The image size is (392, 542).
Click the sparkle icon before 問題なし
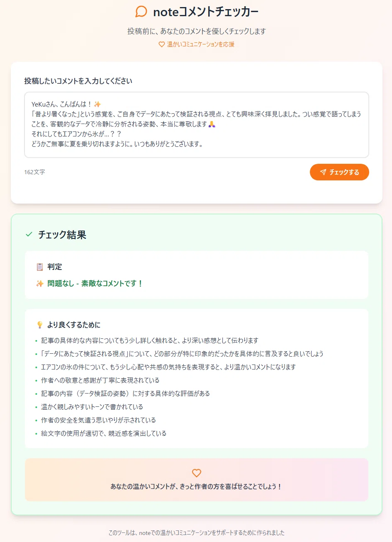pyautogui.click(x=40, y=284)
